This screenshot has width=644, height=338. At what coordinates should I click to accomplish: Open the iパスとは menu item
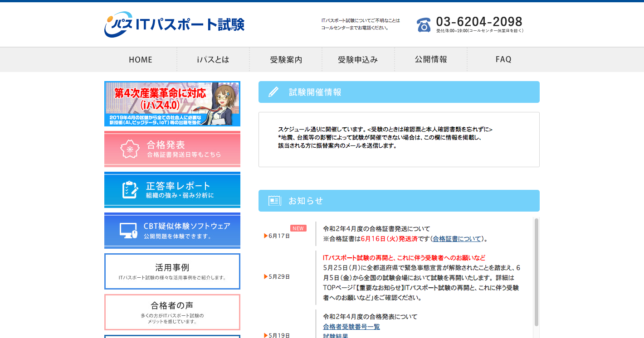[x=213, y=59]
